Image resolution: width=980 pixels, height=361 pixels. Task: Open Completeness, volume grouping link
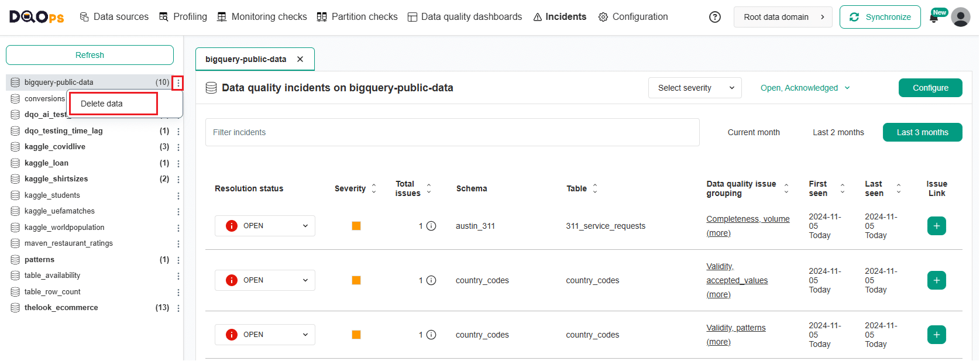tap(748, 219)
